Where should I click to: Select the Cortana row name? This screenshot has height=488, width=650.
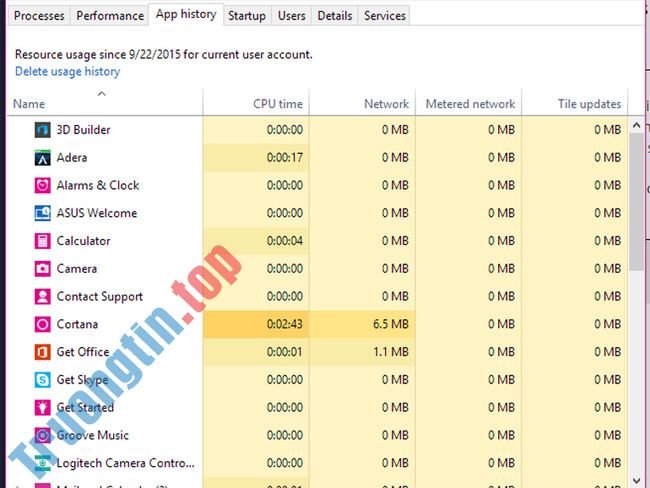pos(77,324)
